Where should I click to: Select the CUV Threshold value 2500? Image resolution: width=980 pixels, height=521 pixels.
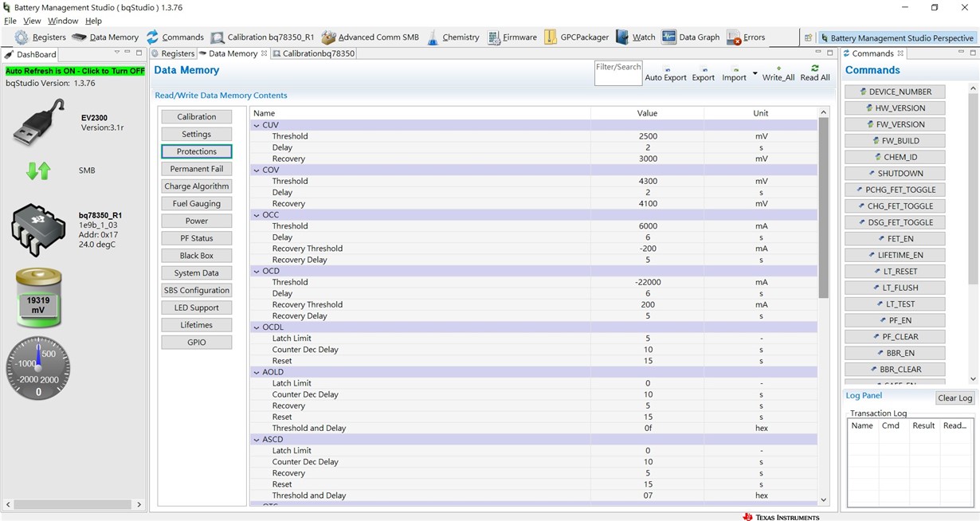click(x=647, y=136)
